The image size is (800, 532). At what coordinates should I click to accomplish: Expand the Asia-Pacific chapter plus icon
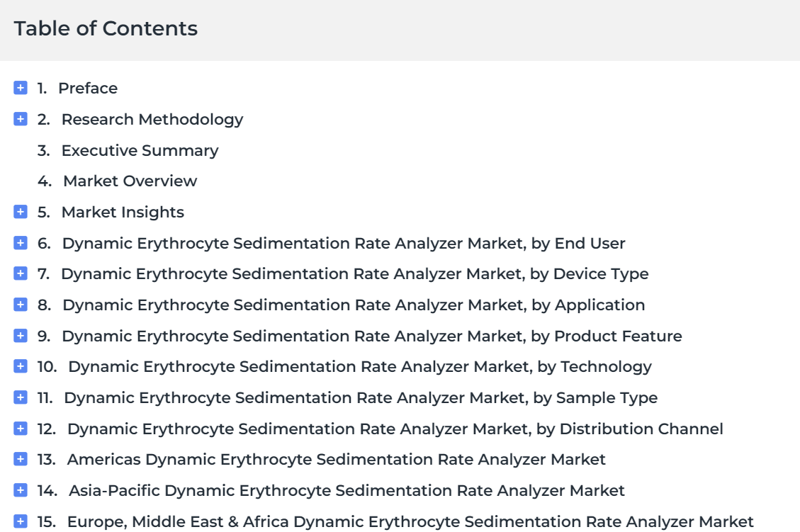(21, 490)
